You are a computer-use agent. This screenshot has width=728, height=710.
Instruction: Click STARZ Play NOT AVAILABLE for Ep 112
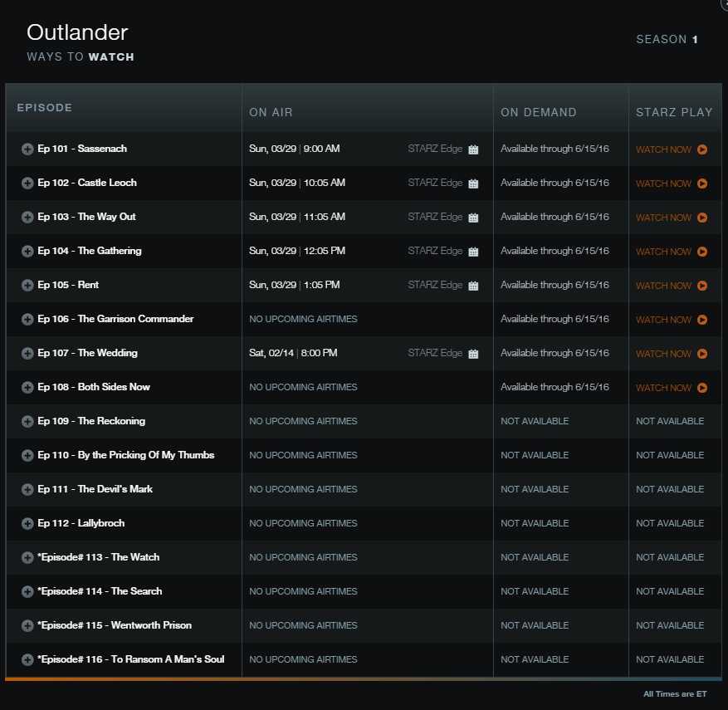point(670,523)
